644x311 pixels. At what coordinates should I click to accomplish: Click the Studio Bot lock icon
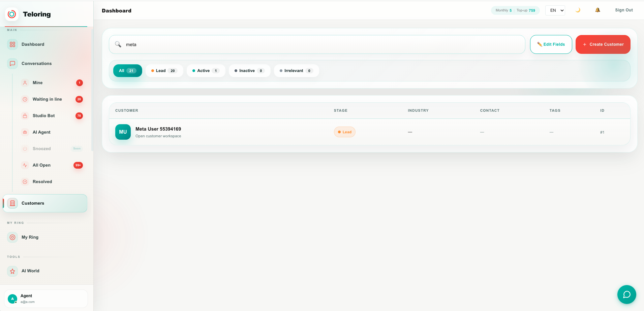[x=25, y=116]
